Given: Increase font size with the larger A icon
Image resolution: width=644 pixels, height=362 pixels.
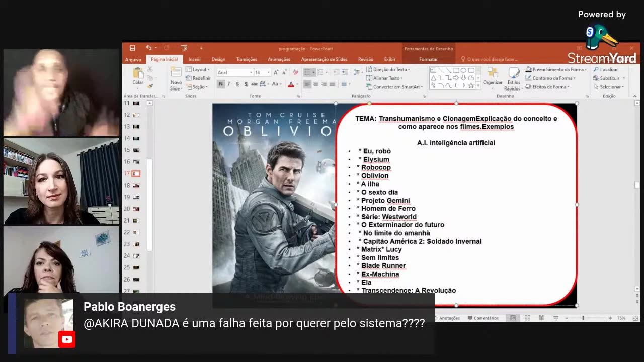Looking at the screenshot, I should coord(276,72).
